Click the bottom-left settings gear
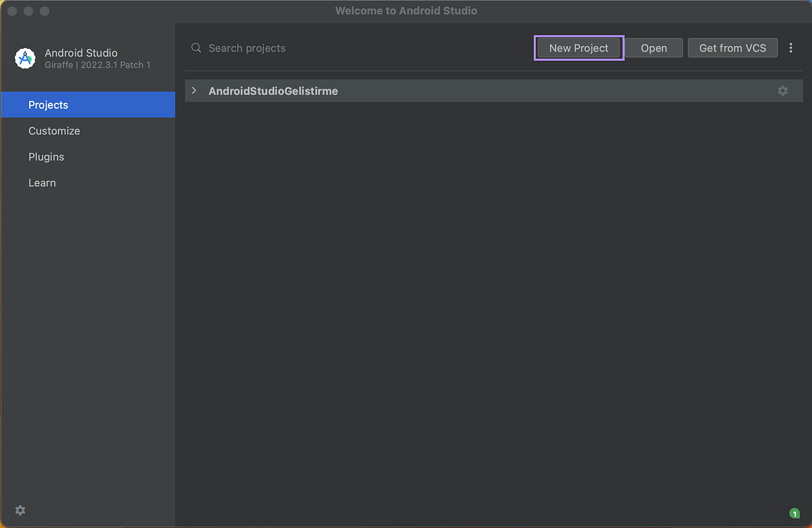 click(20, 510)
